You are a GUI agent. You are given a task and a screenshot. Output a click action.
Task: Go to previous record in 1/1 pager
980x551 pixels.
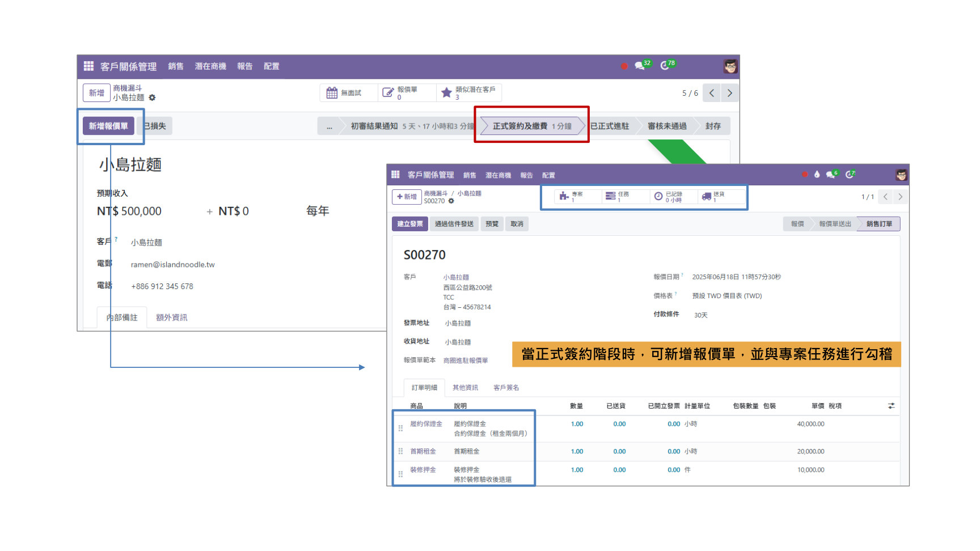(885, 197)
